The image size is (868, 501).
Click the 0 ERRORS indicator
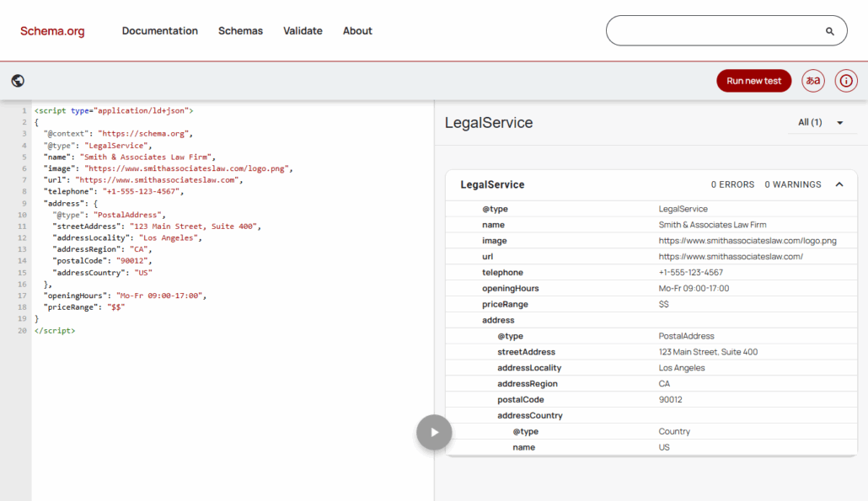(732, 184)
